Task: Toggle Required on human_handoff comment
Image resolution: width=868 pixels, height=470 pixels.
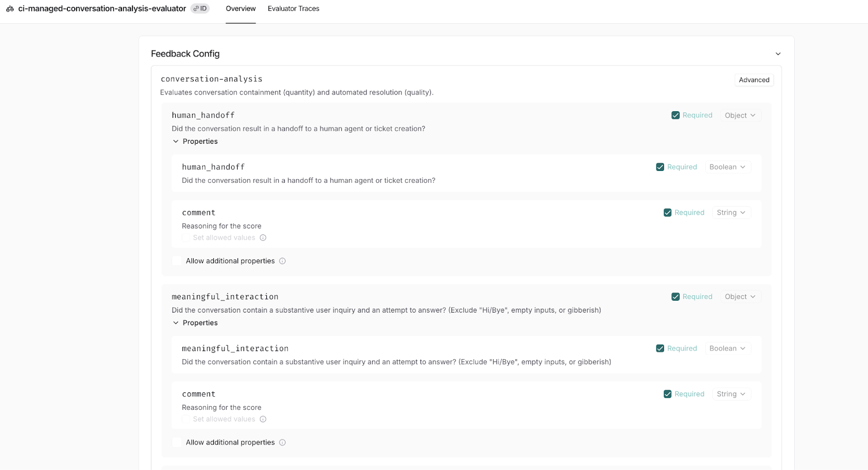Action: click(x=668, y=213)
